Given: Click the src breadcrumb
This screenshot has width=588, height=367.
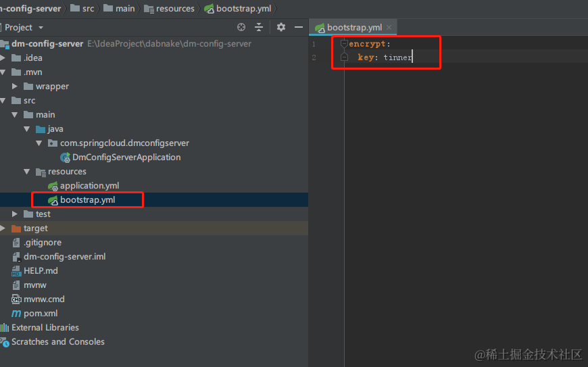Looking at the screenshot, I should (82, 9).
